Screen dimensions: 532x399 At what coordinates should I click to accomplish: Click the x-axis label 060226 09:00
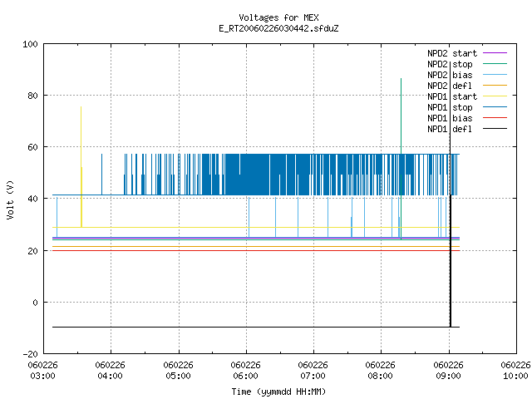448,371
